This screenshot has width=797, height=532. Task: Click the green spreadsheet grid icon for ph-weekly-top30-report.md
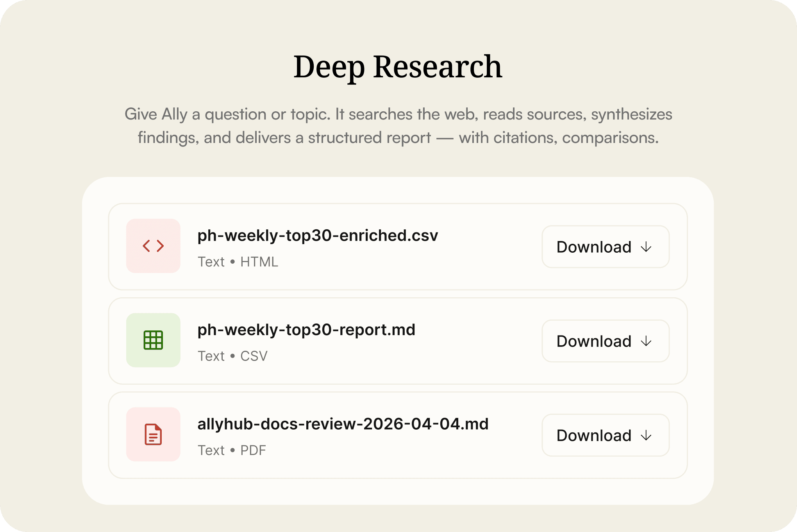[x=153, y=340]
